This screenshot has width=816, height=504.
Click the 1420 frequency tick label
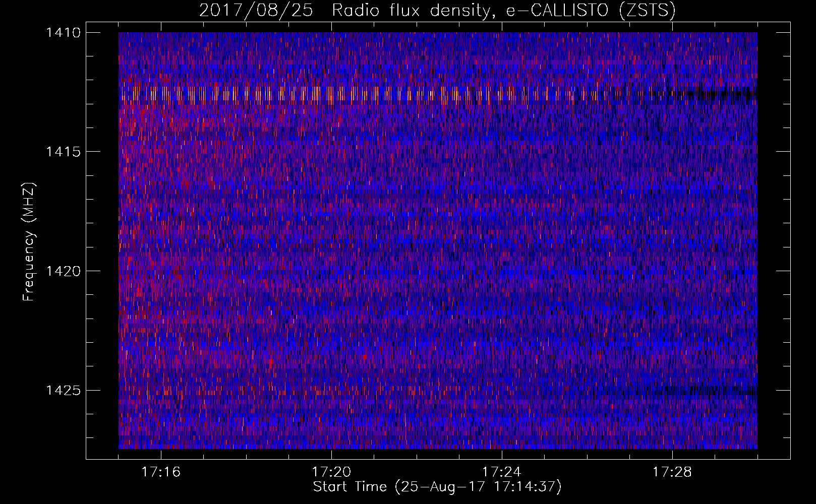63,271
